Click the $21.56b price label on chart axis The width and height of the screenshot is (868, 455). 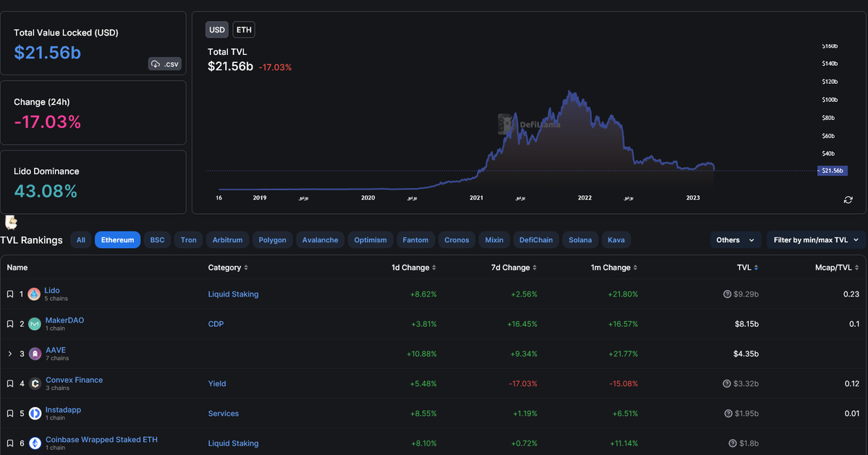pyautogui.click(x=833, y=171)
